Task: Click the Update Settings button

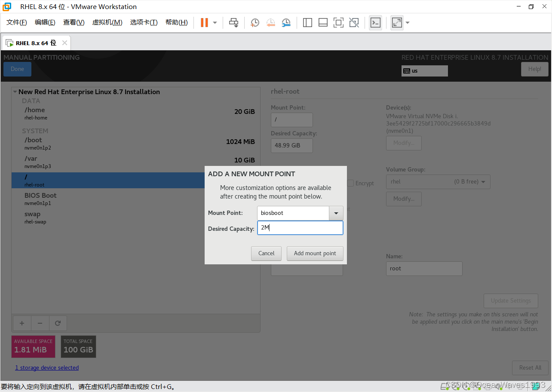Action: tap(511, 301)
